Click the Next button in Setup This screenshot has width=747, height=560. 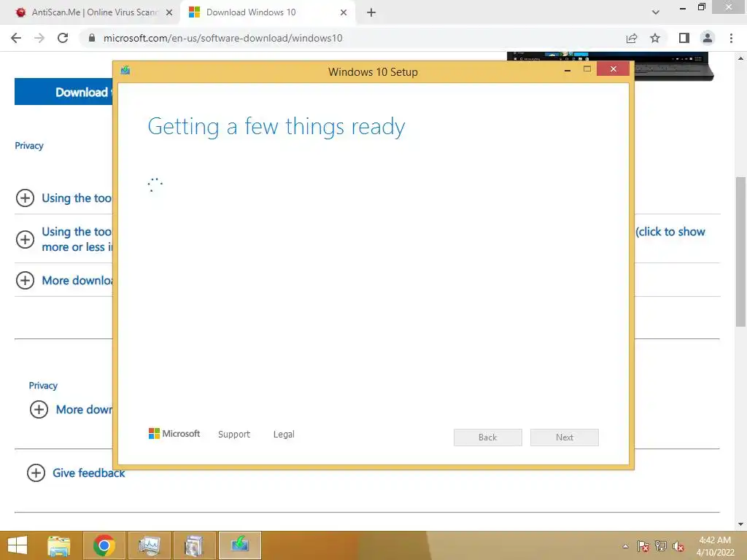(x=565, y=437)
